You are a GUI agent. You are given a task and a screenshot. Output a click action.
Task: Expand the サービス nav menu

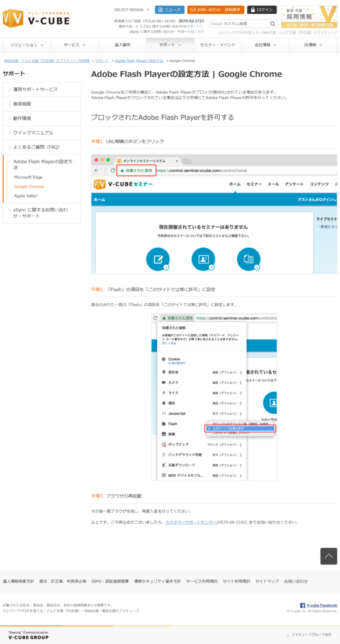pyautogui.click(x=74, y=45)
